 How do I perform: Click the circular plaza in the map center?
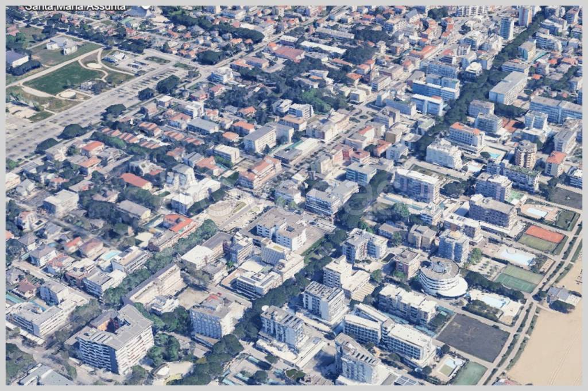pyautogui.click(x=222, y=208)
